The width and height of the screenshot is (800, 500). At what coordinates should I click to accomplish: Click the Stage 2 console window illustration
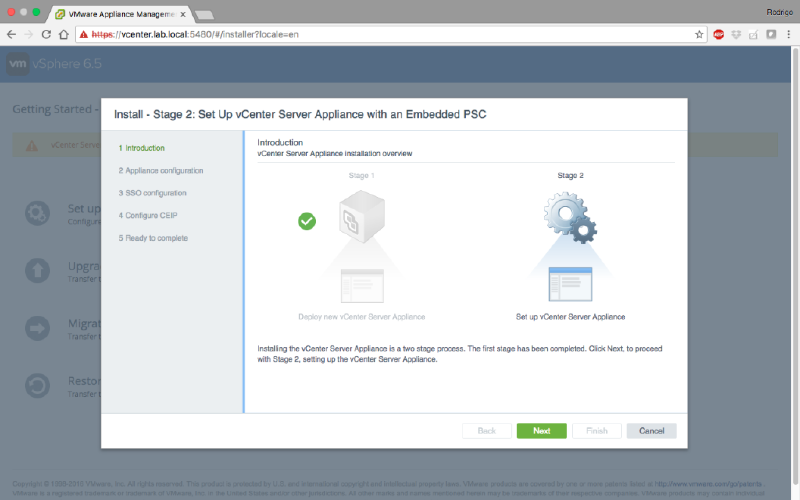[570, 284]
